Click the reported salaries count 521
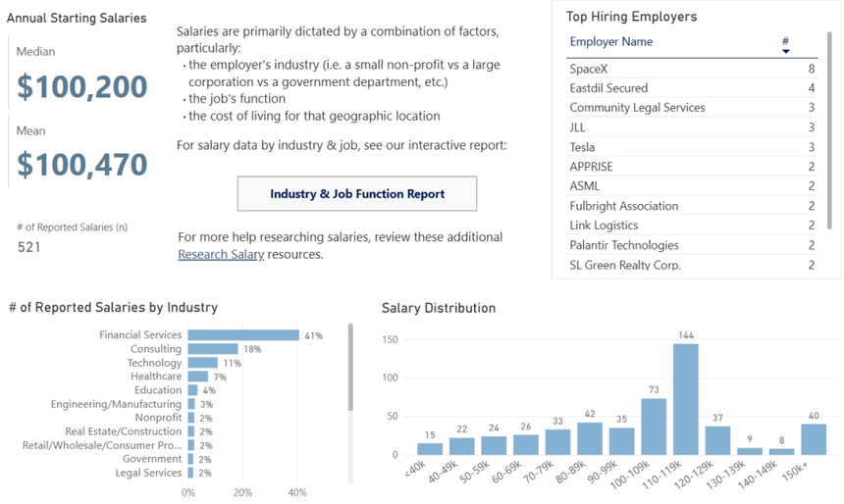The height and width of the screenshot is (504, 844). (x=29, y=247)
